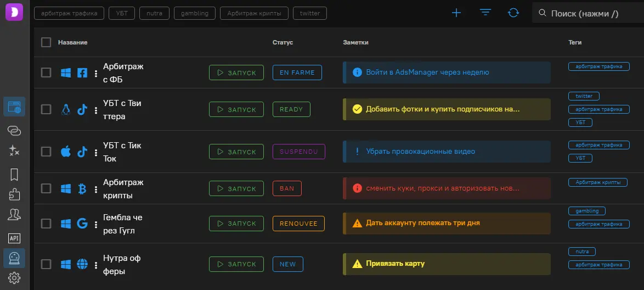The width and height of the screenshot is (644, 290).
Task: Click the Привязать карту note
Action: coord(447,264)
